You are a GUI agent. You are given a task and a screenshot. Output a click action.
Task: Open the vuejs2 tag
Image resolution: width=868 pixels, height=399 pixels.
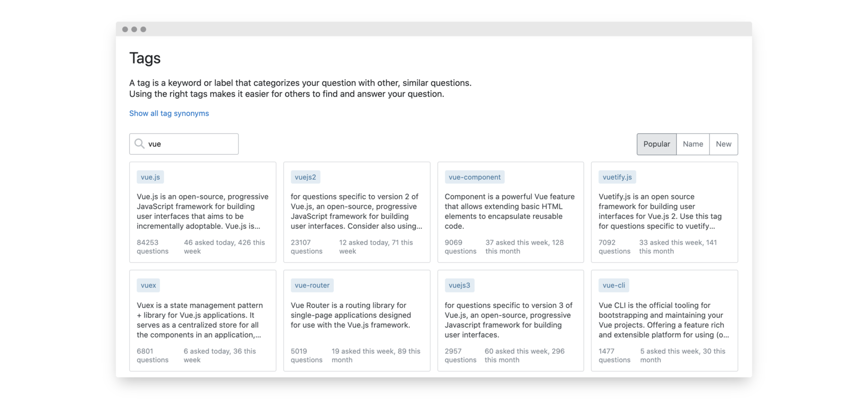click(305, 177)
